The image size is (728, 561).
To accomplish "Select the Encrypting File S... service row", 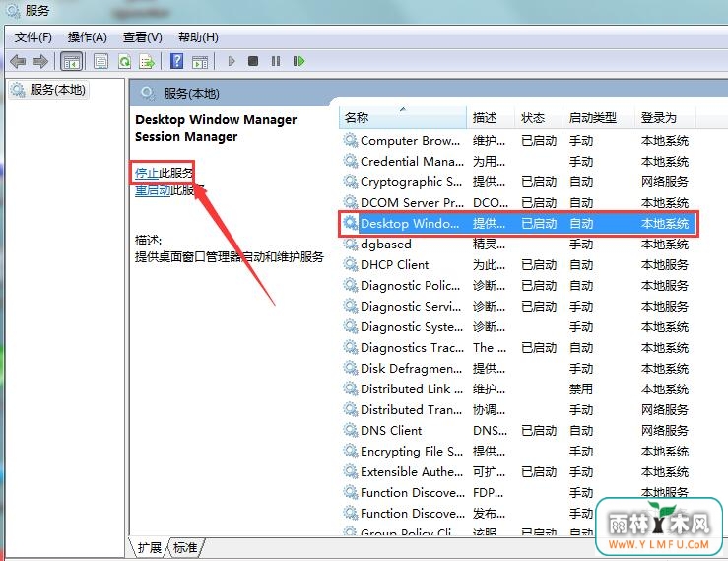I will [518, 451].
